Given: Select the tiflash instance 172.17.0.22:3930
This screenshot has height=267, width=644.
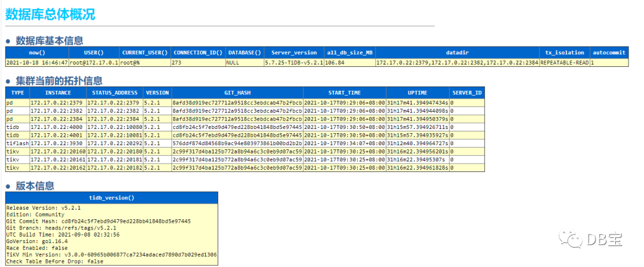Looking at the screenshot, I should [58, 143].
